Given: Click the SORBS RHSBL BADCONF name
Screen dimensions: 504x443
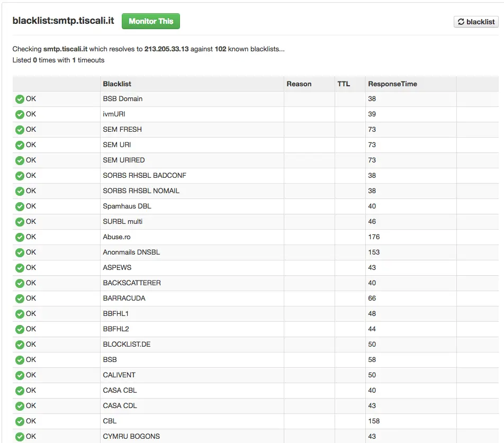Looking at the screenshot, I should [145, 175].
